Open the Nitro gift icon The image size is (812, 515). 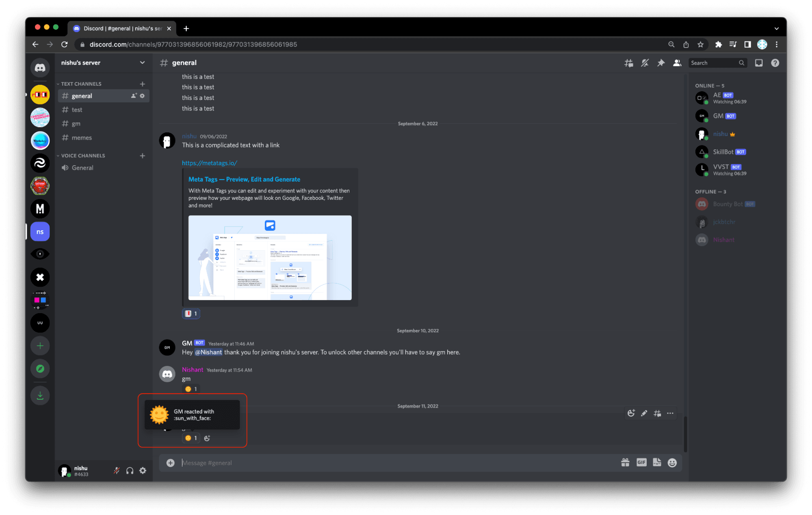[x=625, y=462]
